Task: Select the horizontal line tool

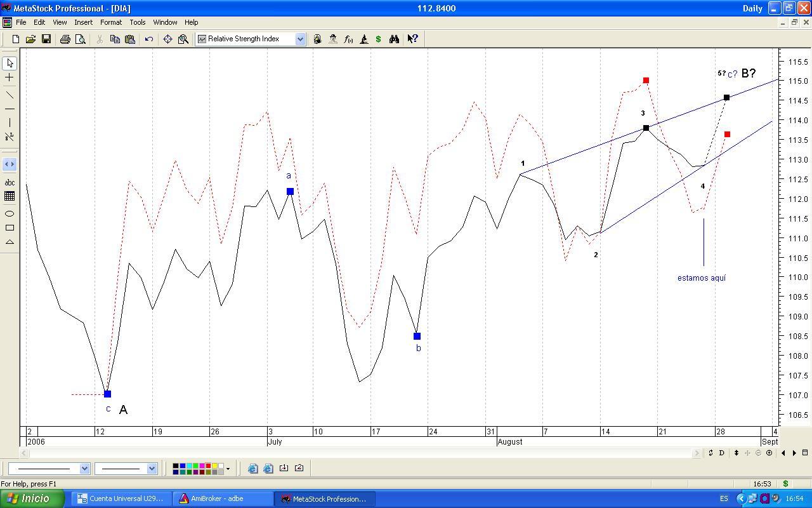Action: 10,109
